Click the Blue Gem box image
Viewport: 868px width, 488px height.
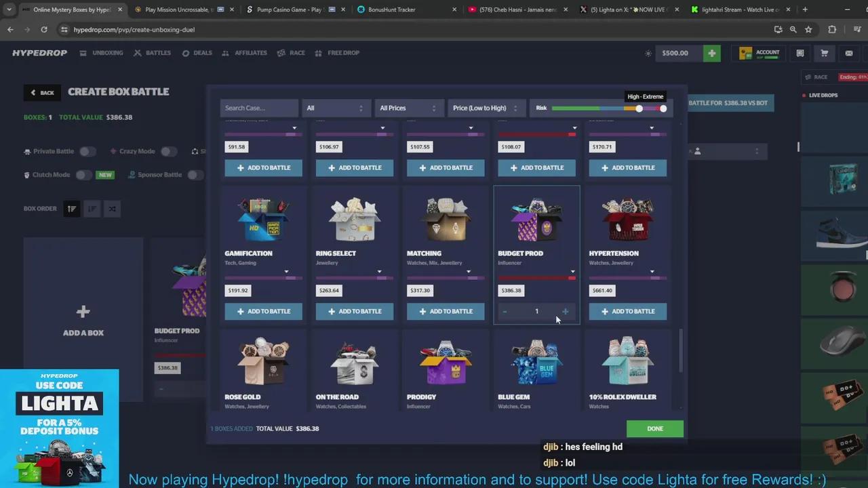point(536,363)
